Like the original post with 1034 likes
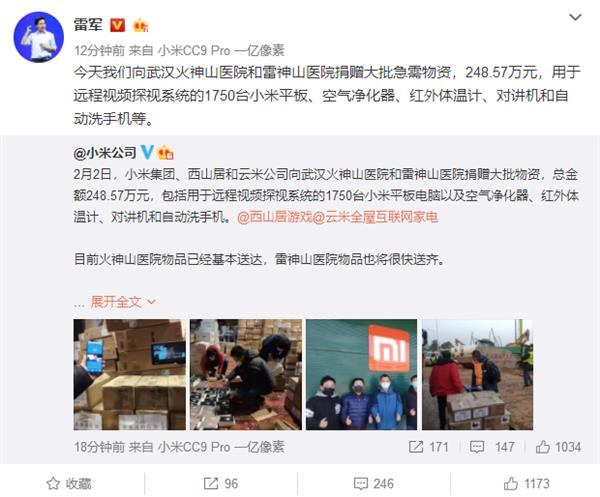This screenshot has width=600, height=497. click(558, 447)
